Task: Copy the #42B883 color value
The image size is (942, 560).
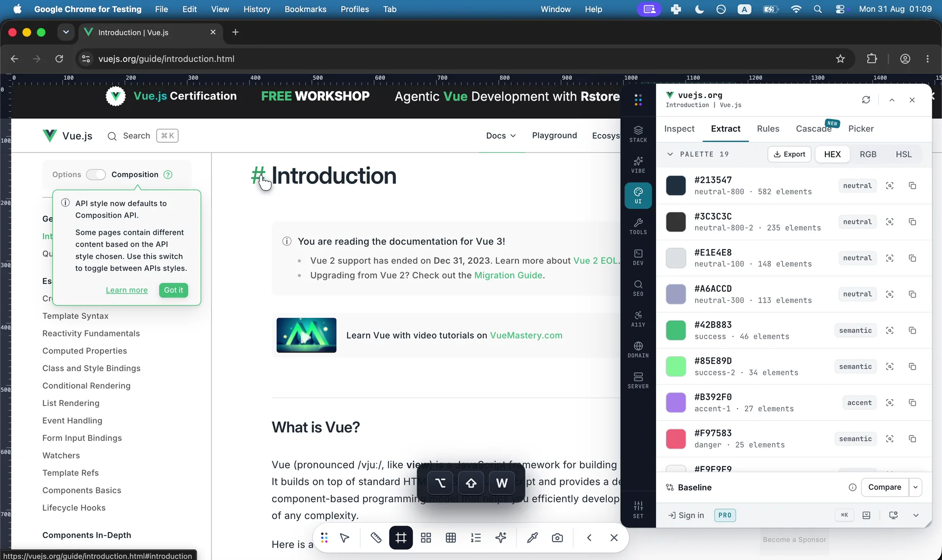Action: [912, 331]
